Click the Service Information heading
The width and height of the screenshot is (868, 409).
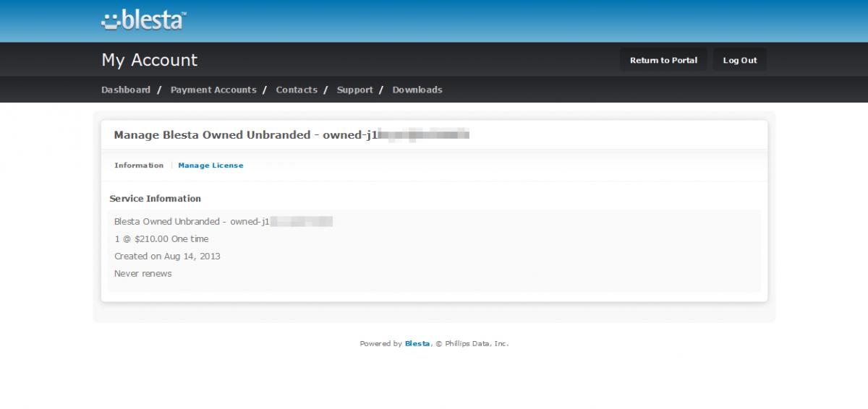(156, 198)
